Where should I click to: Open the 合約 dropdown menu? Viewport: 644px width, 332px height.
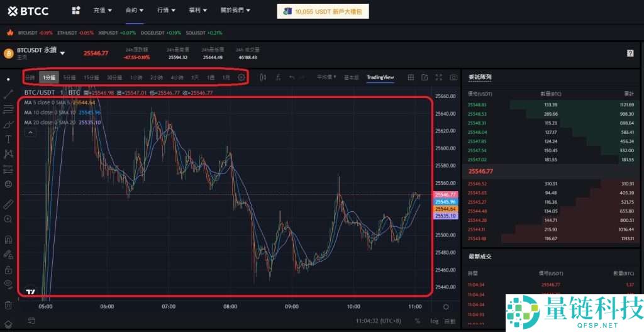(135, 10)
